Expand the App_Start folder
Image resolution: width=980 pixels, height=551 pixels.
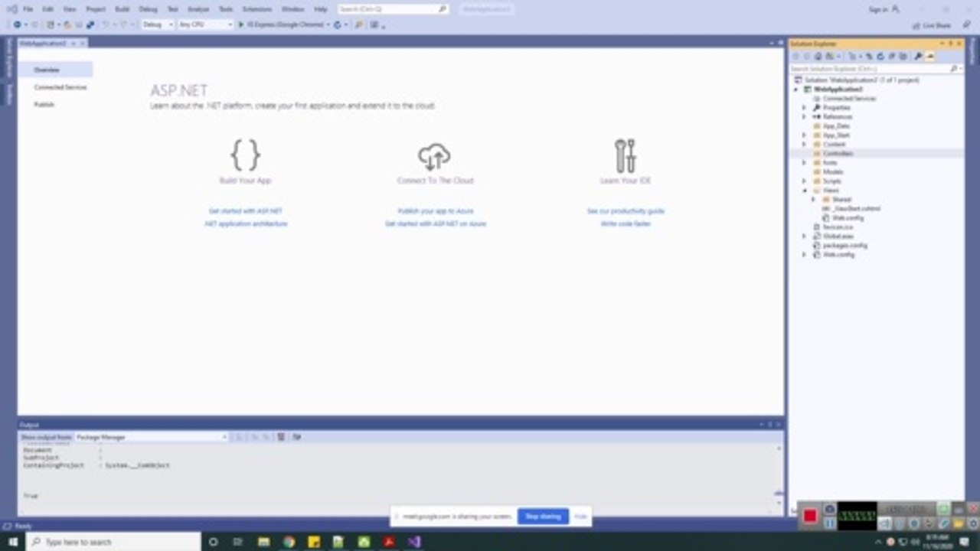[x=804, y=135]
